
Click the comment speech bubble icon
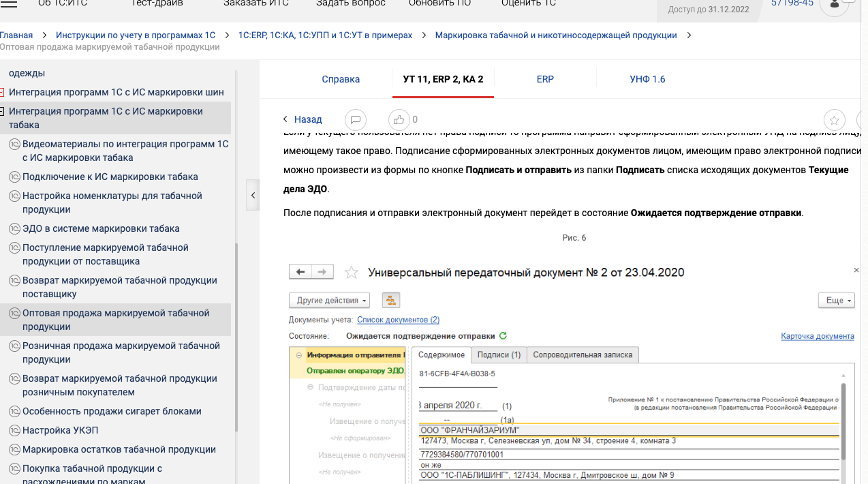coord(355,120)
